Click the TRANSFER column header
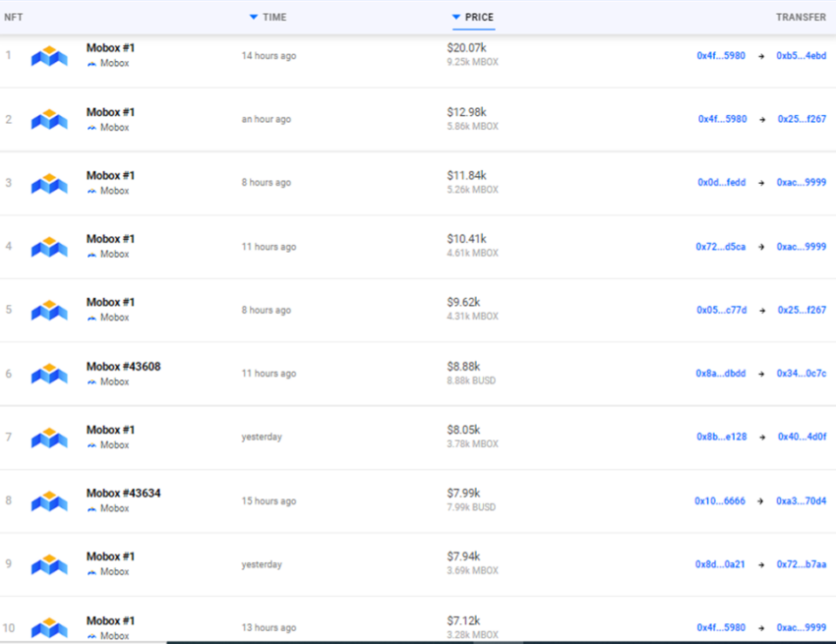The height and width of the screenshot is (644, 836). 801,17
